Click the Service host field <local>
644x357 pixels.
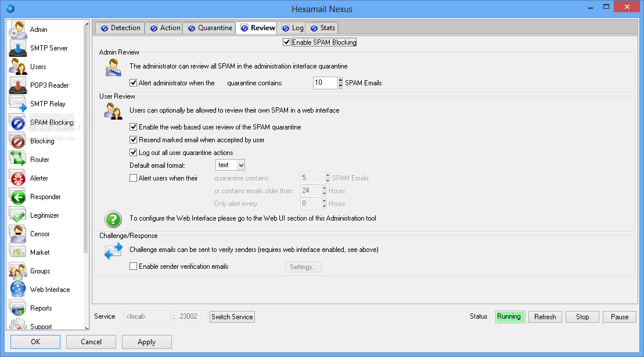[147, 317]
